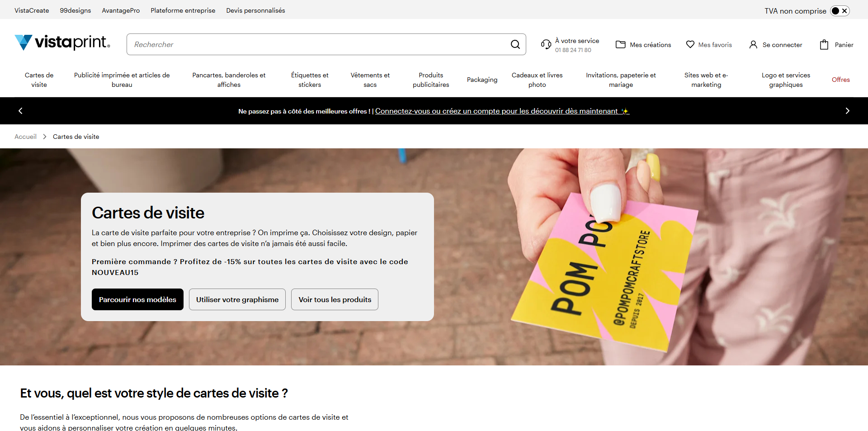The height and width of the screenshot is (431, 868).
Task: Open Packaging menu
Action: [x=482, y=80]
